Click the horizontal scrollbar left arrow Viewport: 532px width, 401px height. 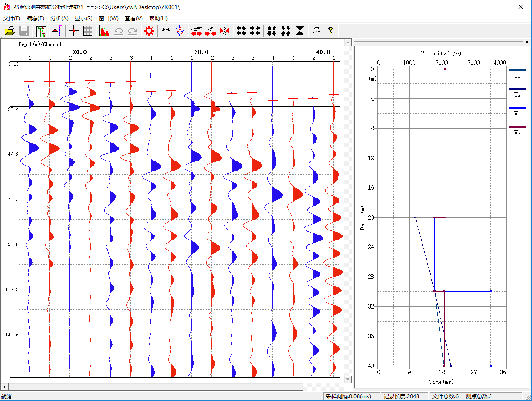[x=5, y=387]
